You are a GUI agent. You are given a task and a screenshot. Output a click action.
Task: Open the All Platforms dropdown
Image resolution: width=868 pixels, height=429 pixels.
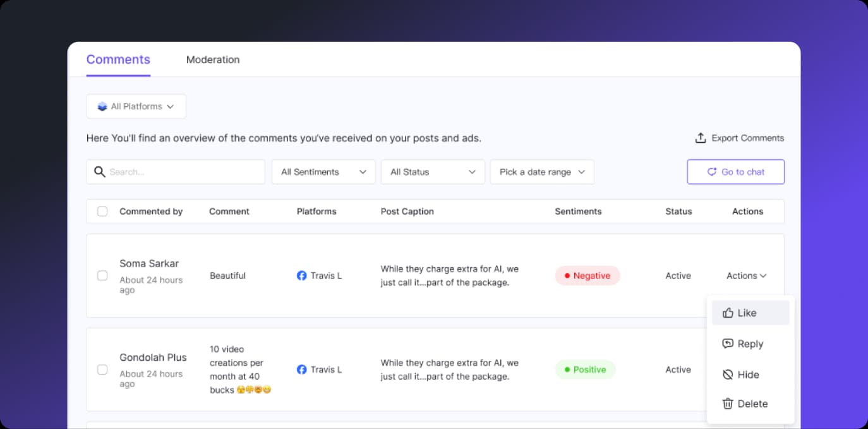[136, 106]
